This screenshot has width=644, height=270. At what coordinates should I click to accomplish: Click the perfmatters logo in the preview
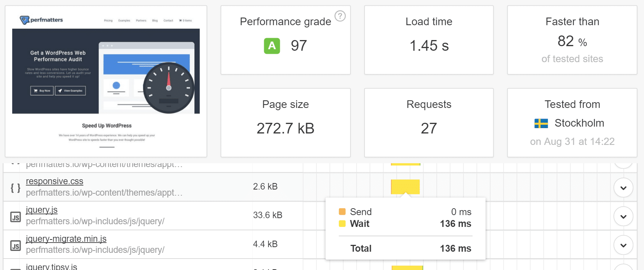pyautogui.click(x=41, y=20)
